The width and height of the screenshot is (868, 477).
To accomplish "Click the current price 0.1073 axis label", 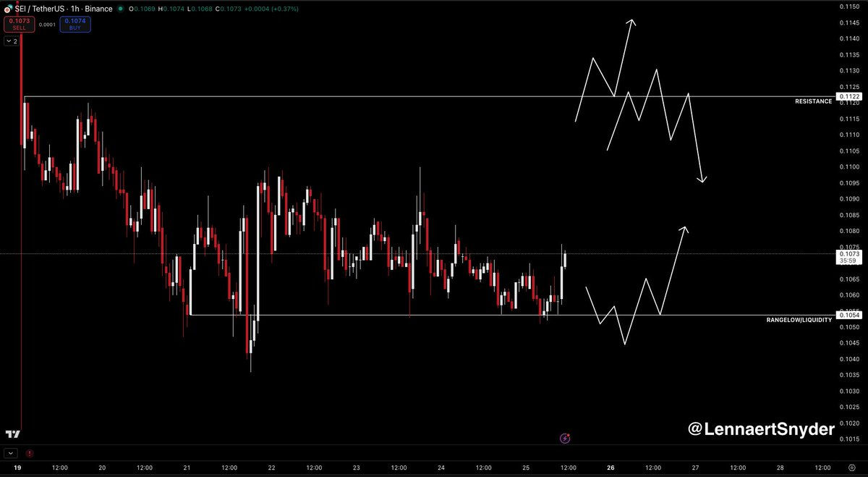I will pyautogui.click(x=848, y=254).
